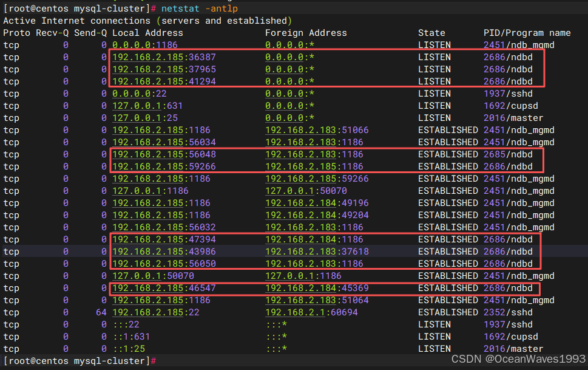Click foreign address 192.168.2.184:45369

(x=317, y=288)
